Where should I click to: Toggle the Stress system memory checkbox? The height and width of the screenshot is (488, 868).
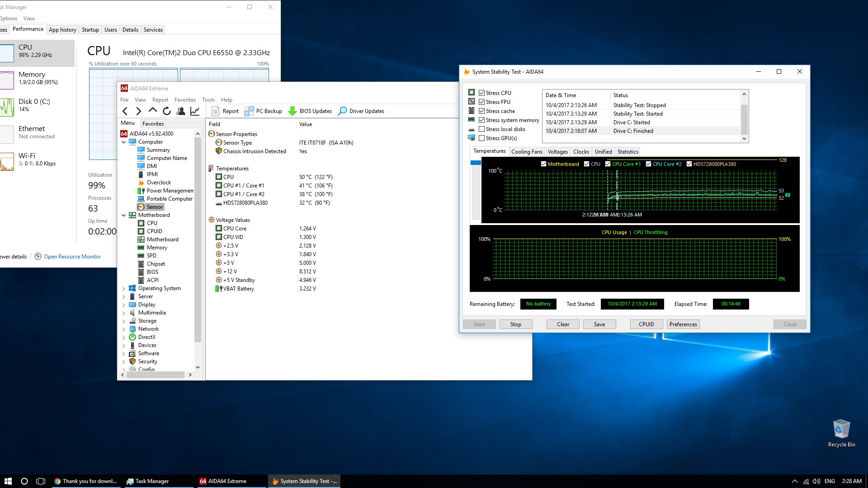pyautogui.click(x=482, y=120)
